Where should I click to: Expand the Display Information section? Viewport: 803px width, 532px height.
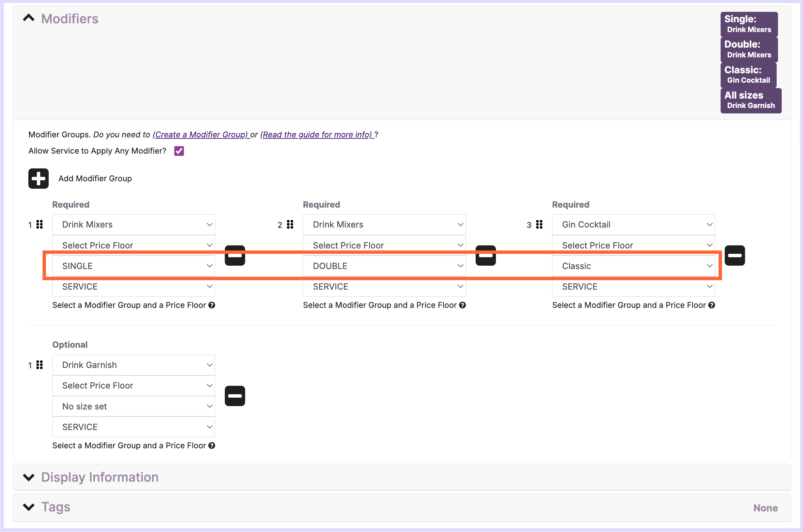pyautogui.click(x=29, y=477)
